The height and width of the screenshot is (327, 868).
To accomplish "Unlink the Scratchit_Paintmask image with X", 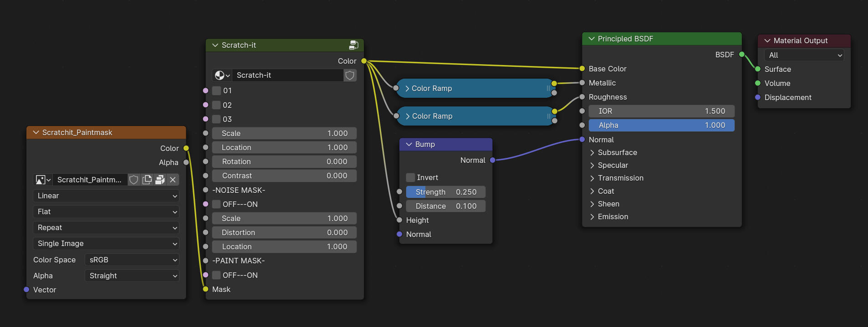I will [173, 180].
